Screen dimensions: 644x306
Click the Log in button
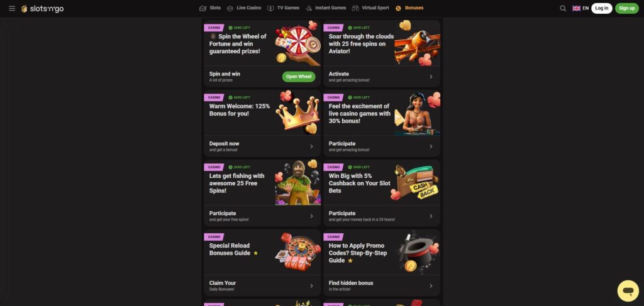point(602,8)
